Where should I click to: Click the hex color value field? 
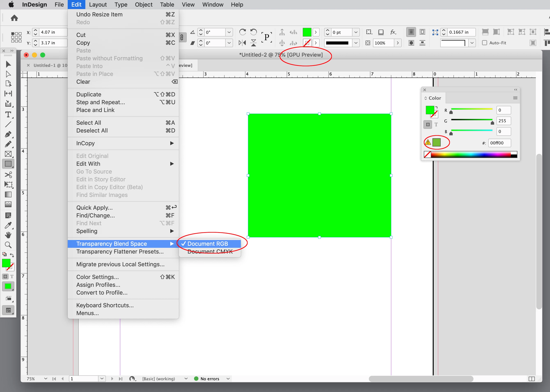(x=499, y=143)
